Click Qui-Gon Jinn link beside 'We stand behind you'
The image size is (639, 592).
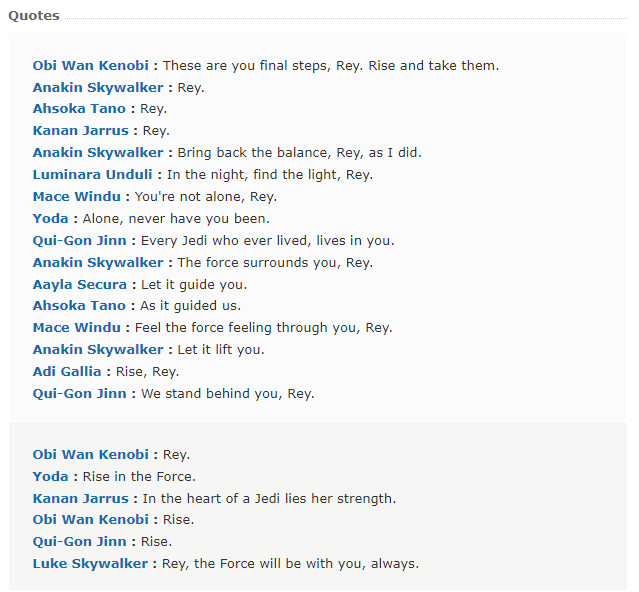(79, 394)
